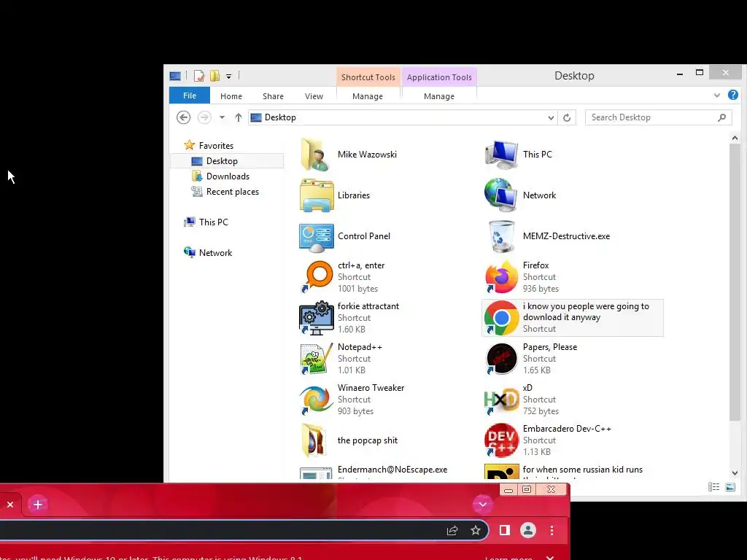
Task: Click 'for when some russian kid runs' item
Action: coord(583,470)
